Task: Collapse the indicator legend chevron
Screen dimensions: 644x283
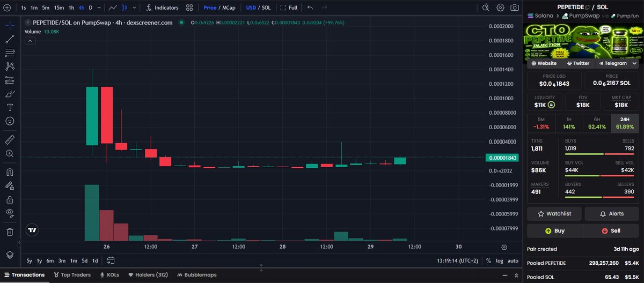Action: point(31,41)
